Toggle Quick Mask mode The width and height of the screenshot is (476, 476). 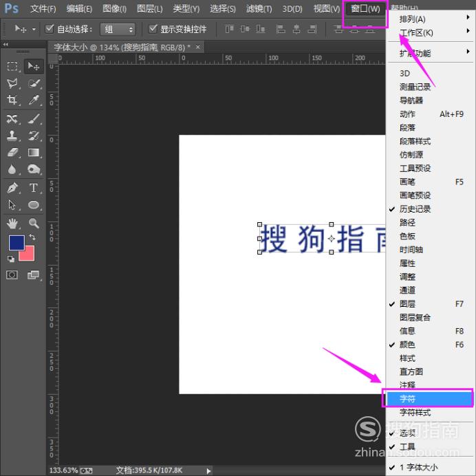tap(12, 275)
